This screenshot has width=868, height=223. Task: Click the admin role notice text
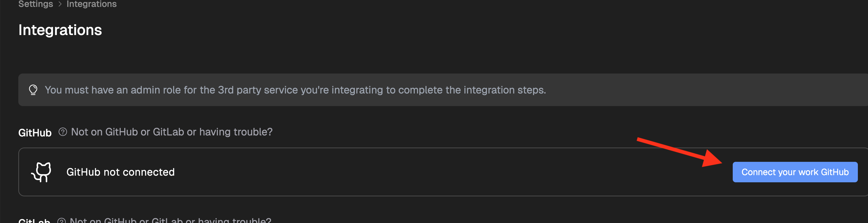295,90
